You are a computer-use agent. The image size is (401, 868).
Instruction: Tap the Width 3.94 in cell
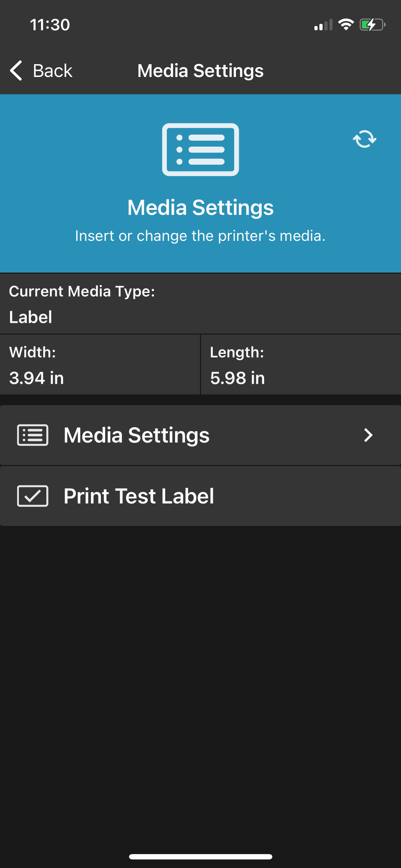pyautogui.click(x=100, y=365)
